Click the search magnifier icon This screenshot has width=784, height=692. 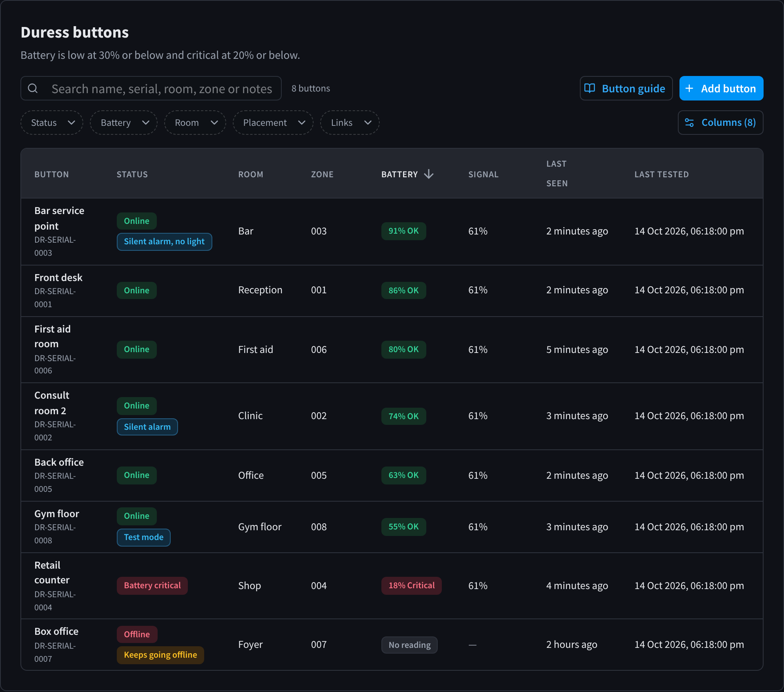(33, 88)
